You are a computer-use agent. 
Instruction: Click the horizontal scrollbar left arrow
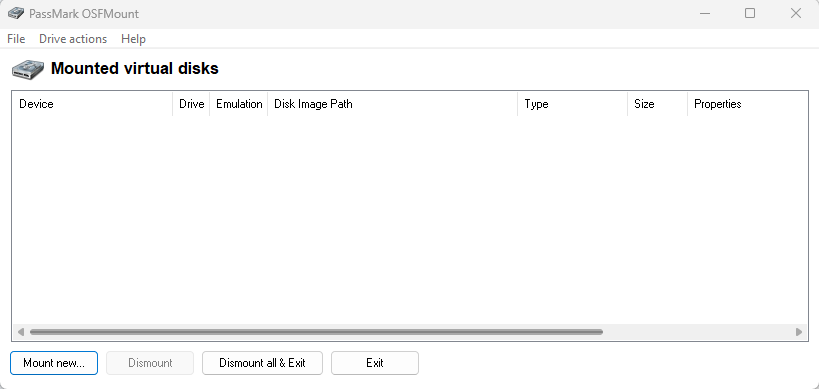[21, 332]
